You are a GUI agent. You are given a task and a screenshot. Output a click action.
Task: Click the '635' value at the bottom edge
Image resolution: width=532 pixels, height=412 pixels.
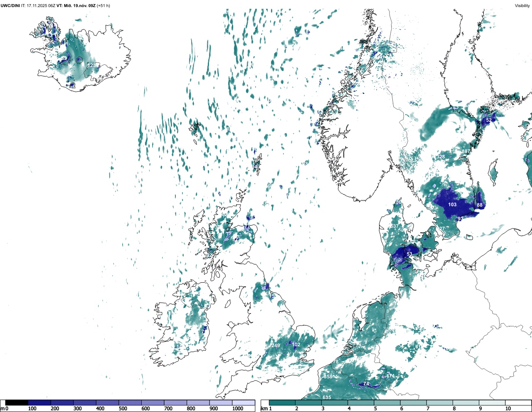327,397
